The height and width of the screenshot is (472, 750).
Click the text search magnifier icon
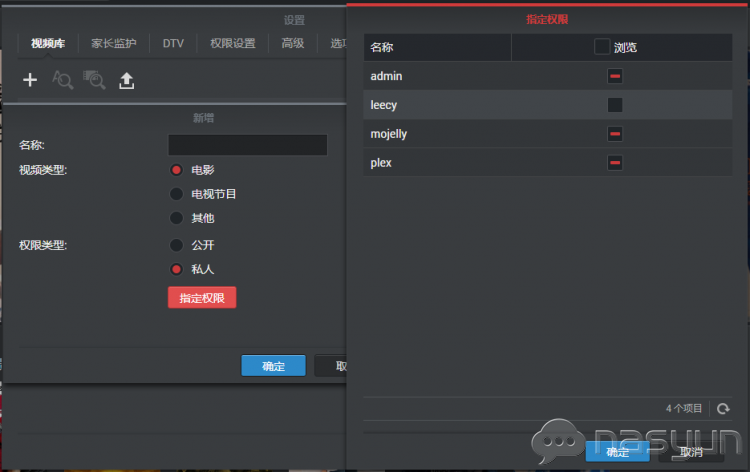[62, 81]
